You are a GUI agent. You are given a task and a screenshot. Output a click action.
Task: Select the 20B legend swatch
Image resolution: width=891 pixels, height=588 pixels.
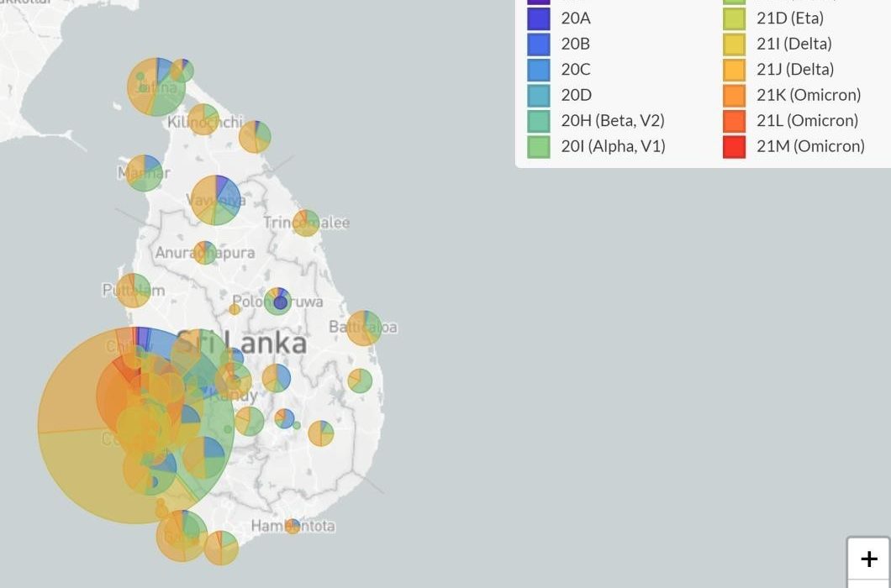pos(539,44)
